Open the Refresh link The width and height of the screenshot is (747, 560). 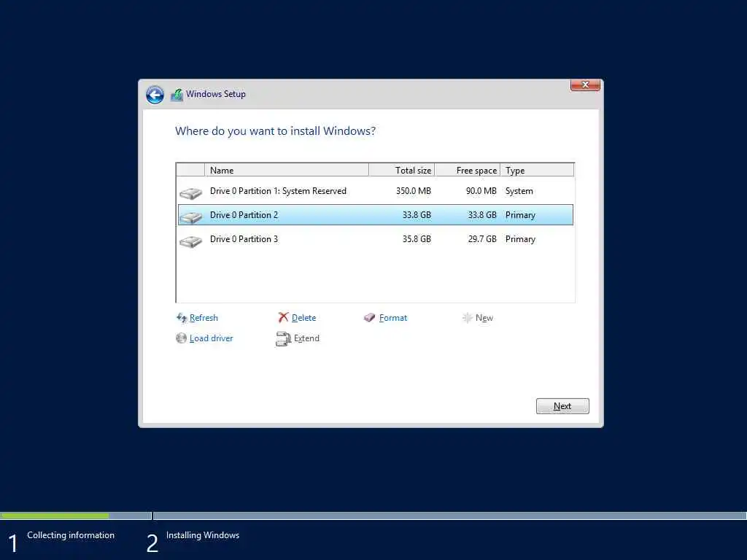204,318
